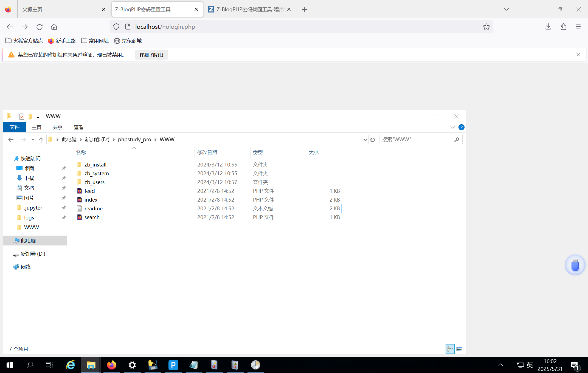This screenshot has width=588, height=373.
Task: Open File Explorer help icon
Action: [461, 127]
